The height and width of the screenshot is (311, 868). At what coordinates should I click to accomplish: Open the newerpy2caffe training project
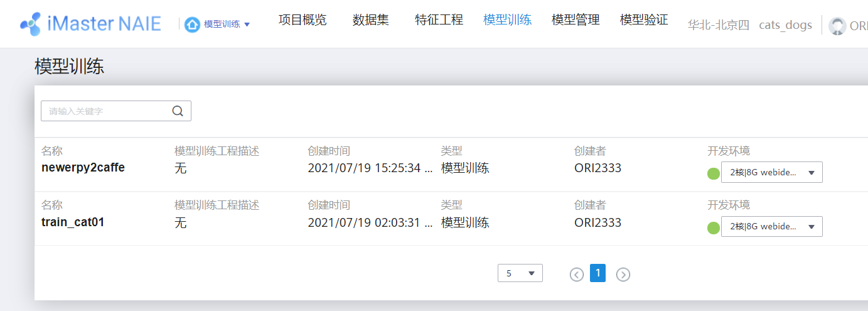coord(83,168)
